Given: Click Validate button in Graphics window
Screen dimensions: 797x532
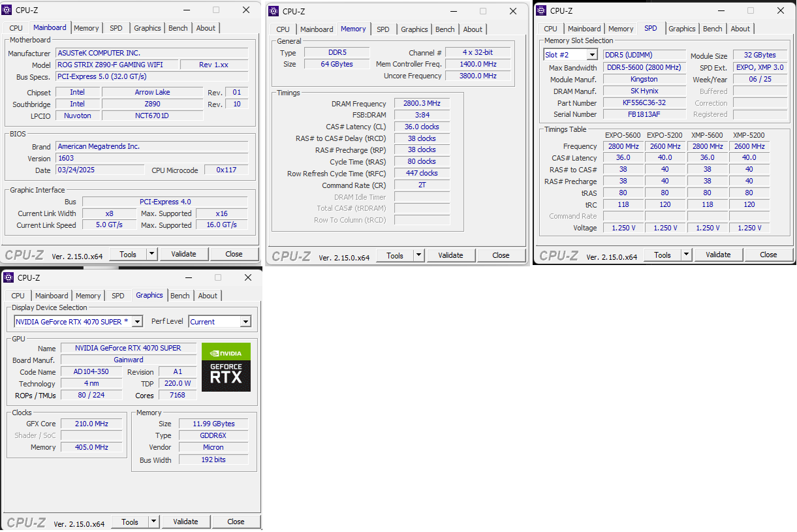Looking at the screenshot, I should (186, 522).
